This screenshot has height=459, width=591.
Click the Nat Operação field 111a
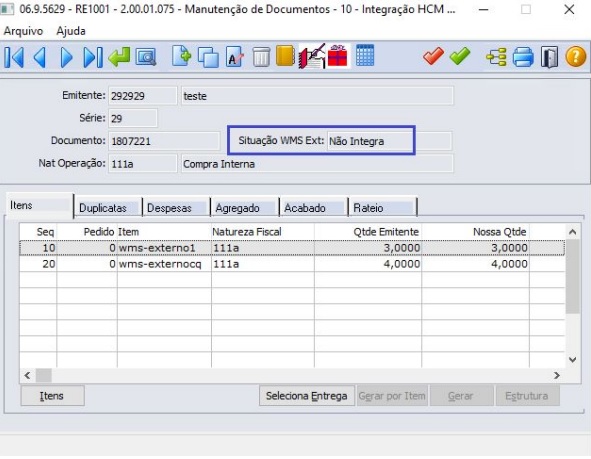(x=142, y=164)
